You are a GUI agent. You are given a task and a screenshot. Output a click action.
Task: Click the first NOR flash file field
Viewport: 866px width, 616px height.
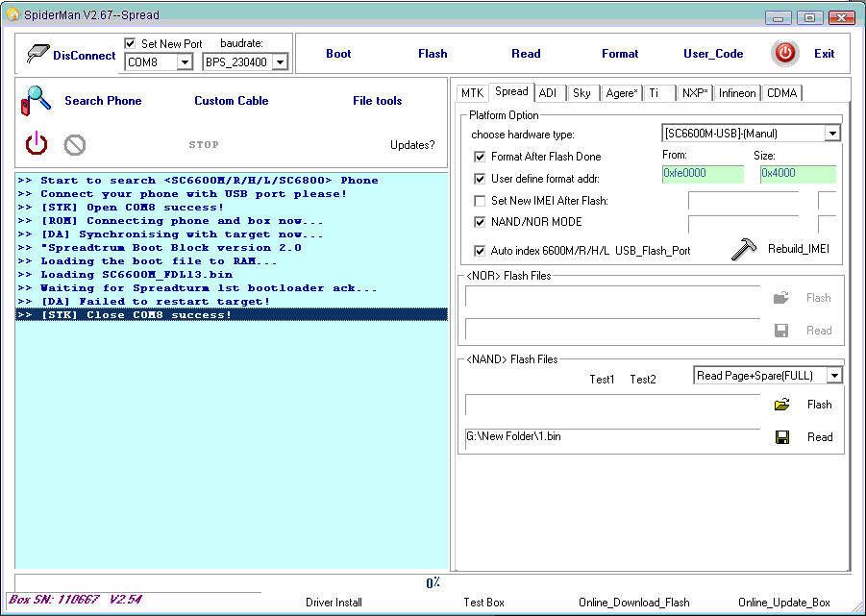coord(612,296)
